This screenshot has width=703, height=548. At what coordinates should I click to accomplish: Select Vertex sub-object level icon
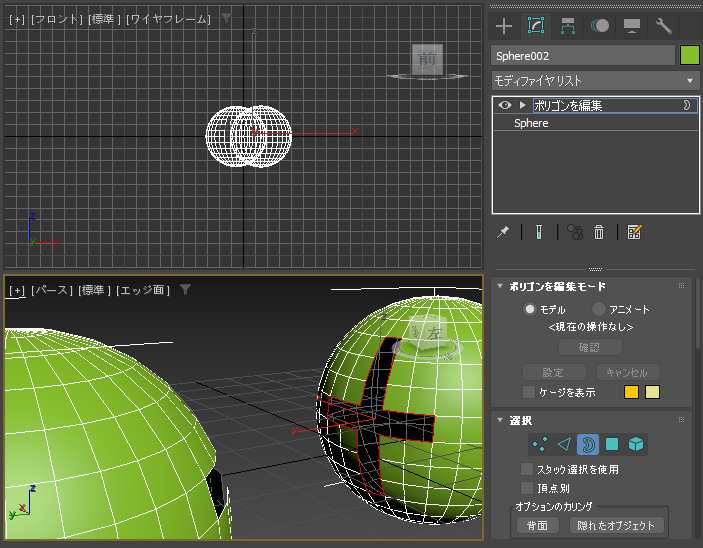(x=540, y=444)
